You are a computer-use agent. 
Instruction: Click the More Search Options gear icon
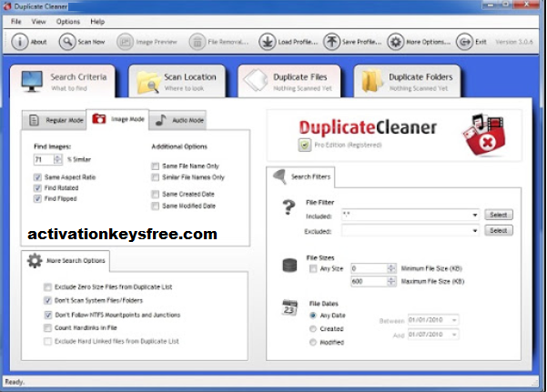[35, 260]
